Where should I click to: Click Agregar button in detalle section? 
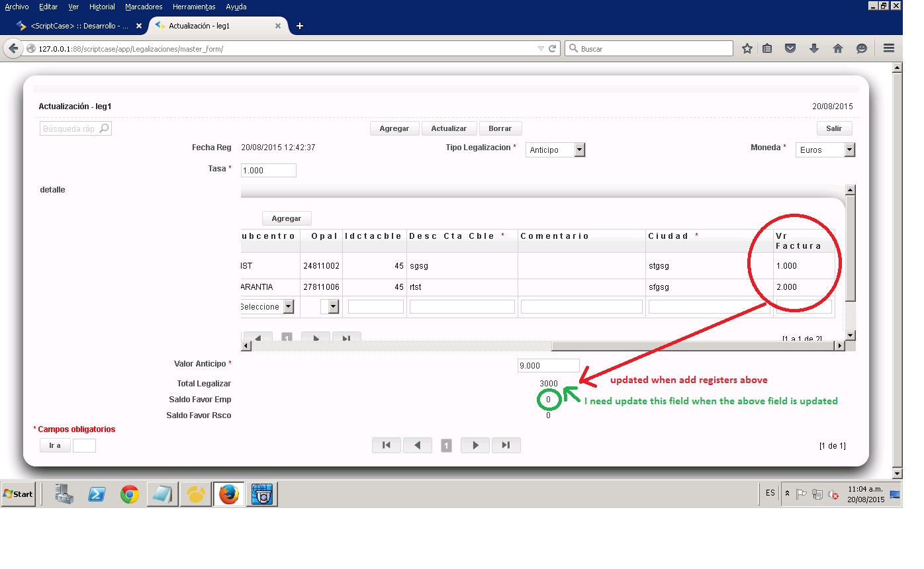[287, 218]
